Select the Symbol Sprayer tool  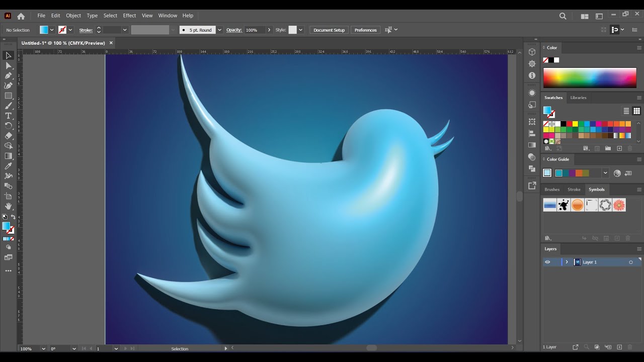click(x=9, y=176)
